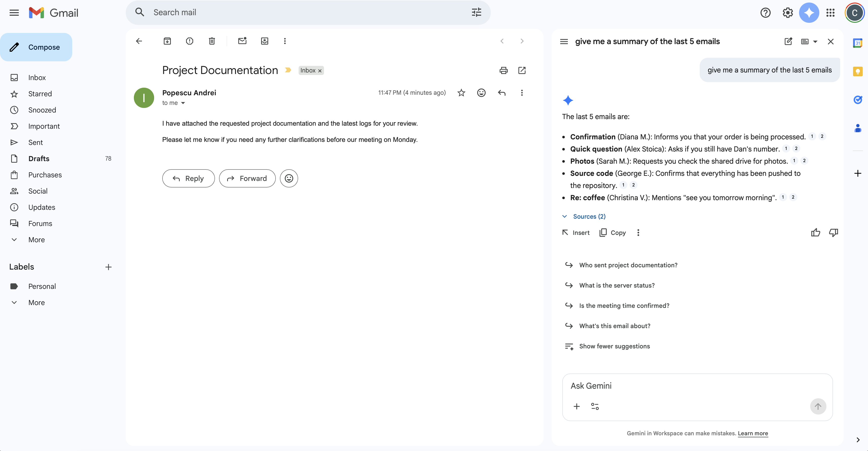The width and height of the screenshot is (868, 451).
Task: Delete the email with trash icon
Action: [x=212, y=41]
